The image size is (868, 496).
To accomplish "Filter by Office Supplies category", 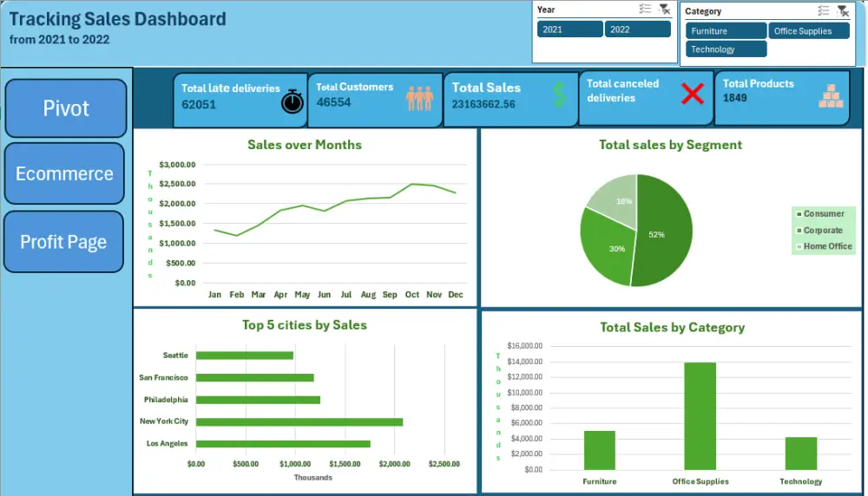I will (x=809, y=31).
